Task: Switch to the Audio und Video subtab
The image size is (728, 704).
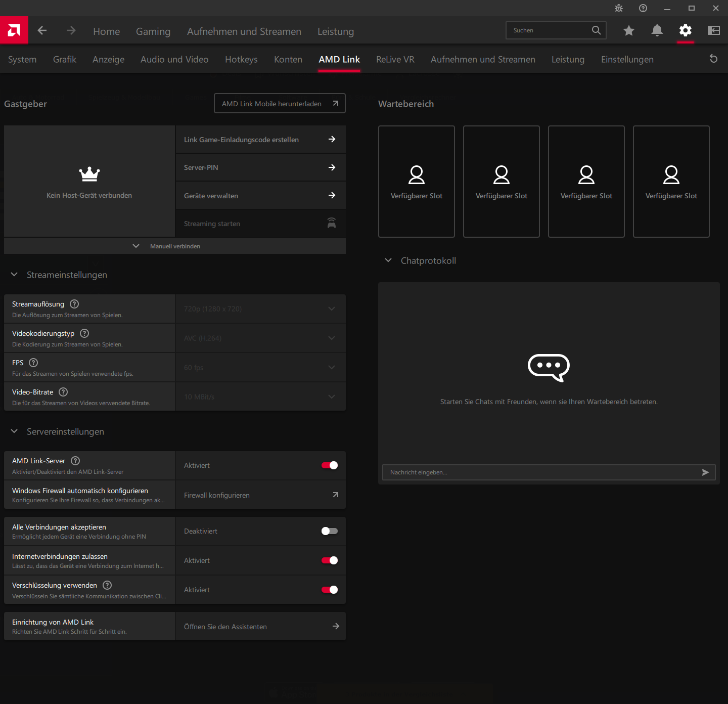Action: point(174,60)
